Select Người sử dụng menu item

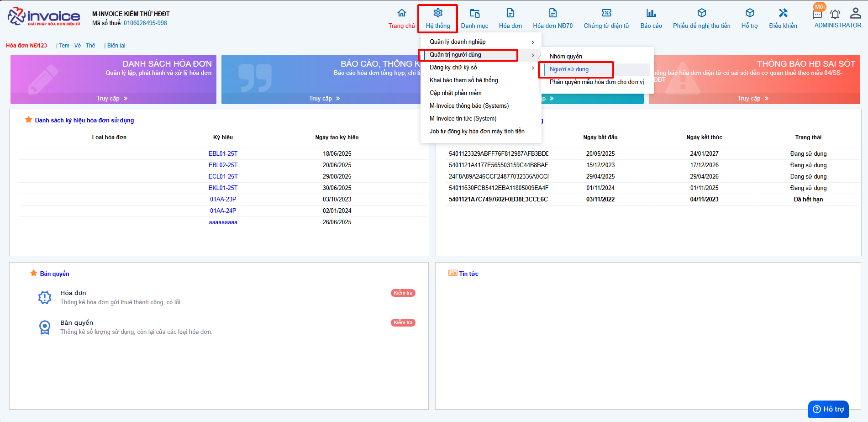click(x=569, y=69)
